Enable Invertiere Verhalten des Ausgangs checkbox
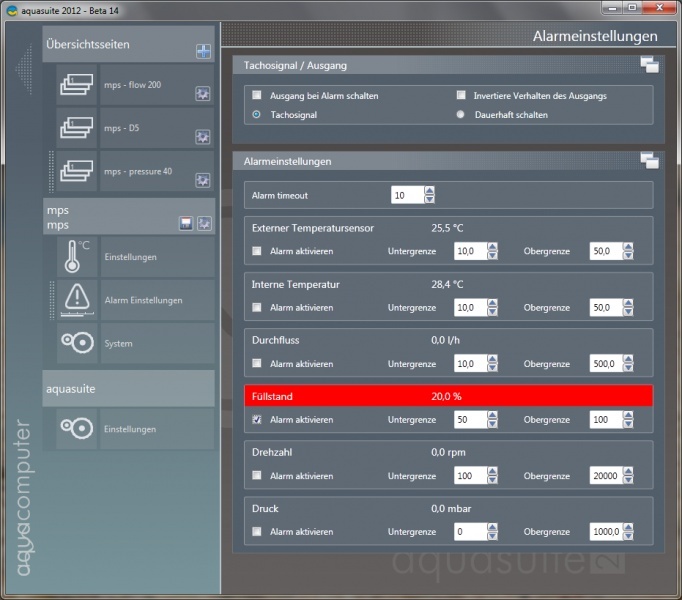The width and height of the screenshot is (682, 600). [461, 95]
